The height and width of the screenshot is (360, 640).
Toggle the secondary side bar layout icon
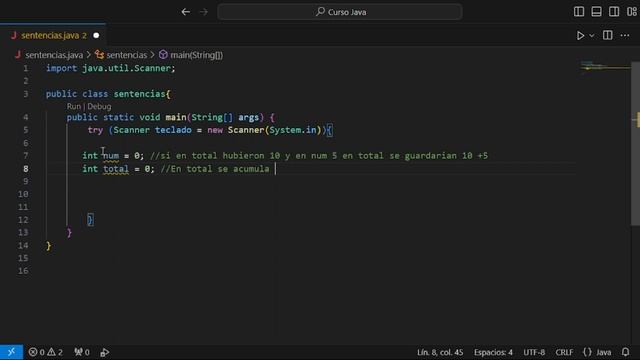click(x=614, y=11)
